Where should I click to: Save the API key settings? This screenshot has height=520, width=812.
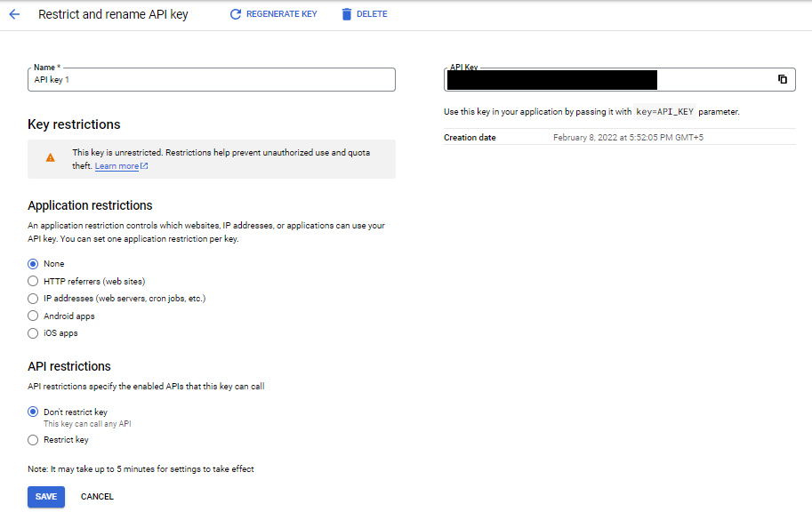46,497
